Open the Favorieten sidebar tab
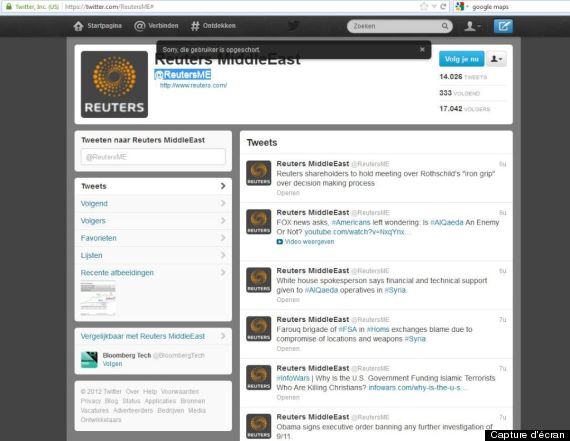 pos(153,238)
